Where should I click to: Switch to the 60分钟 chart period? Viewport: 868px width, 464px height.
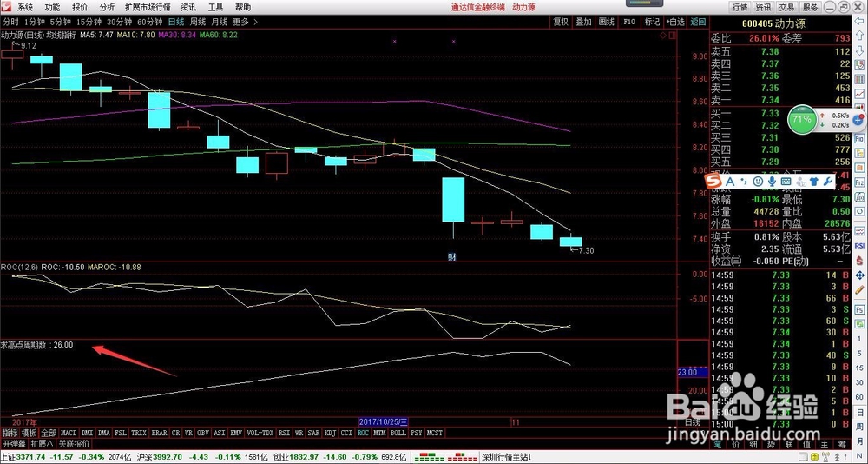pos(149,23)
